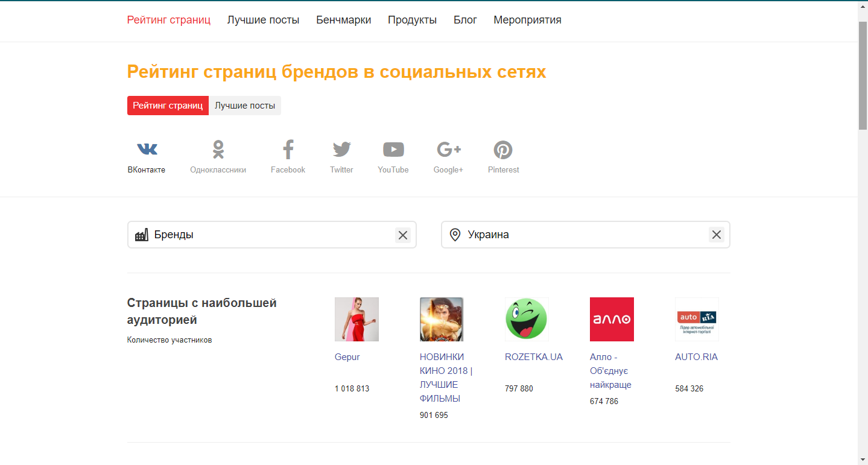Select the Google+ network icon
The image size is (868, 465).
pos(448,150)
